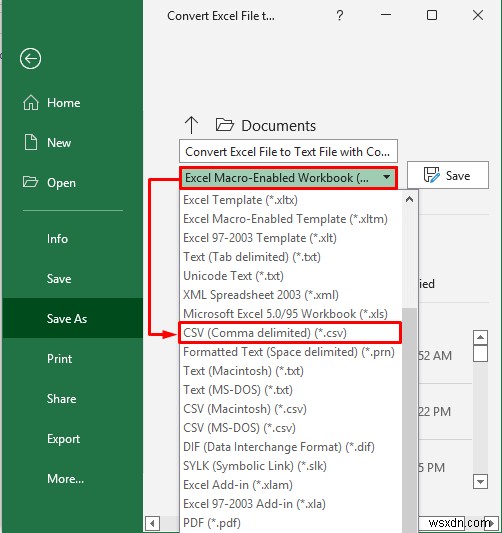Navigate up one folder level arrow
Image resolution: width=502 pixels, height=533 pixels.
191,125
